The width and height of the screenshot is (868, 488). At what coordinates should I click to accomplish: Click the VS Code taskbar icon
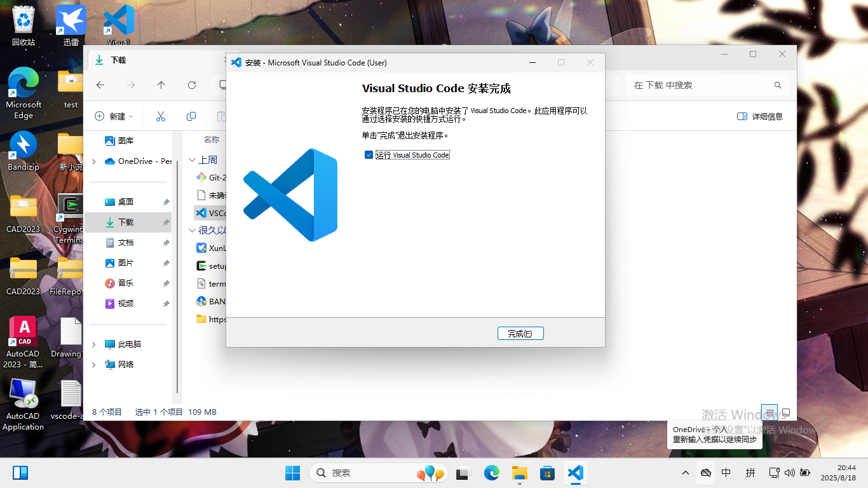(x=576, y=473)
